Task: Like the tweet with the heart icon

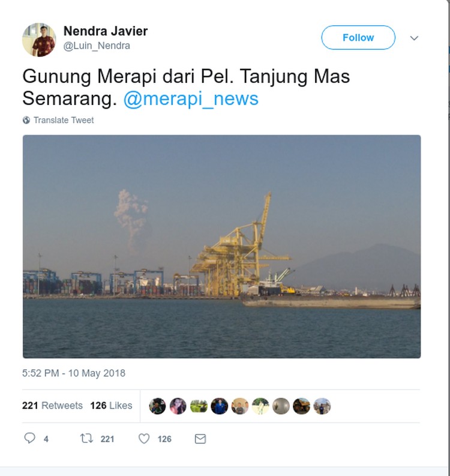Action: coord(144,439)
